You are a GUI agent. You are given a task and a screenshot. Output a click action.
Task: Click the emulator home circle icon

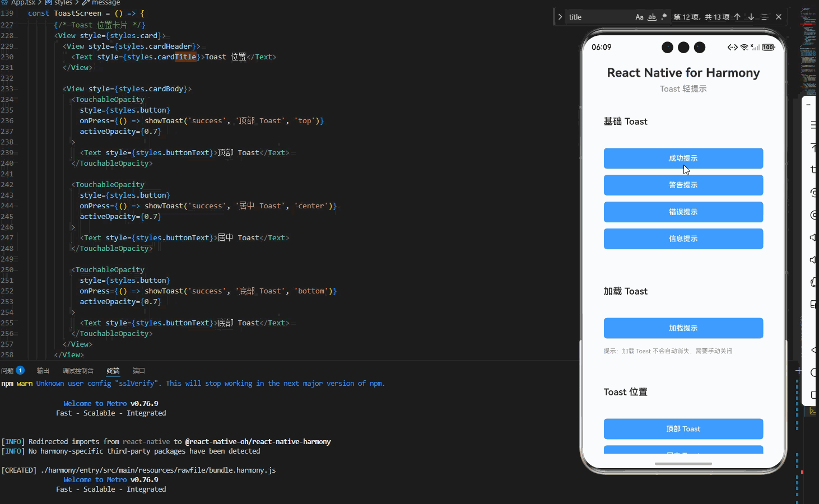[x=814, y=372]
